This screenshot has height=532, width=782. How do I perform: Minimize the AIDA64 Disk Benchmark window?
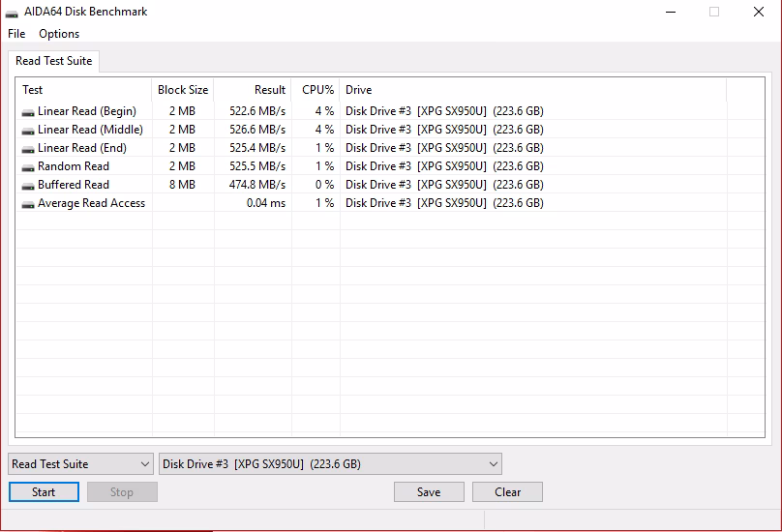tap(671, 12)
